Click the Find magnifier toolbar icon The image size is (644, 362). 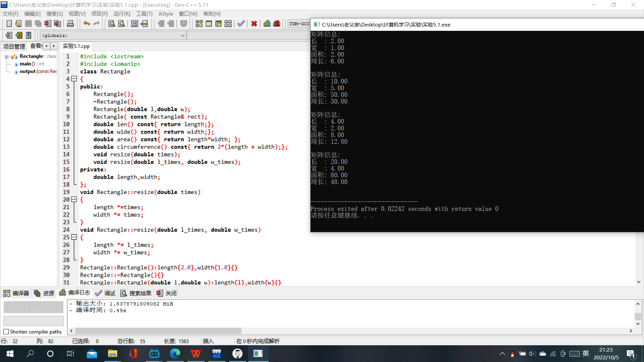(x=112, y=24)
